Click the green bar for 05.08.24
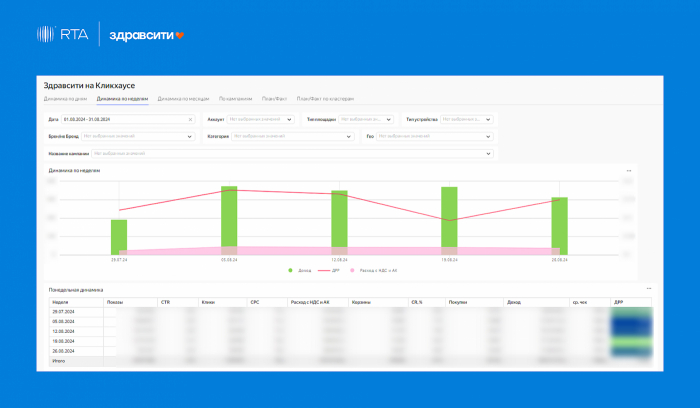This screenshot has height=408, width=700. tap(229, 221)
